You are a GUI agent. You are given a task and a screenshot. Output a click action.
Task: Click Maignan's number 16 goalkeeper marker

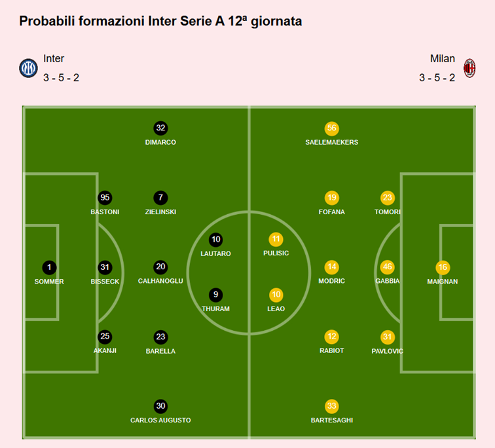[x=443, y=267]
